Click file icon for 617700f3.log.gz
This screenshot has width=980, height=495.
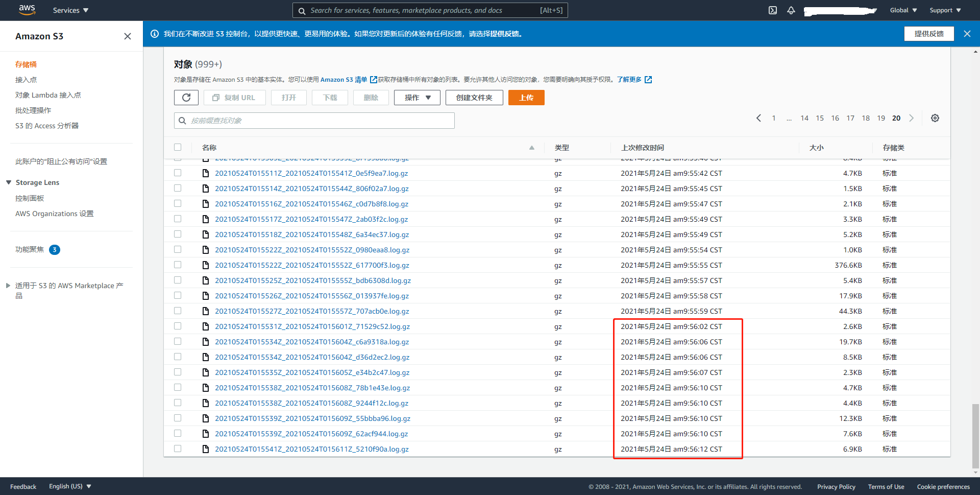coord(206,265)
